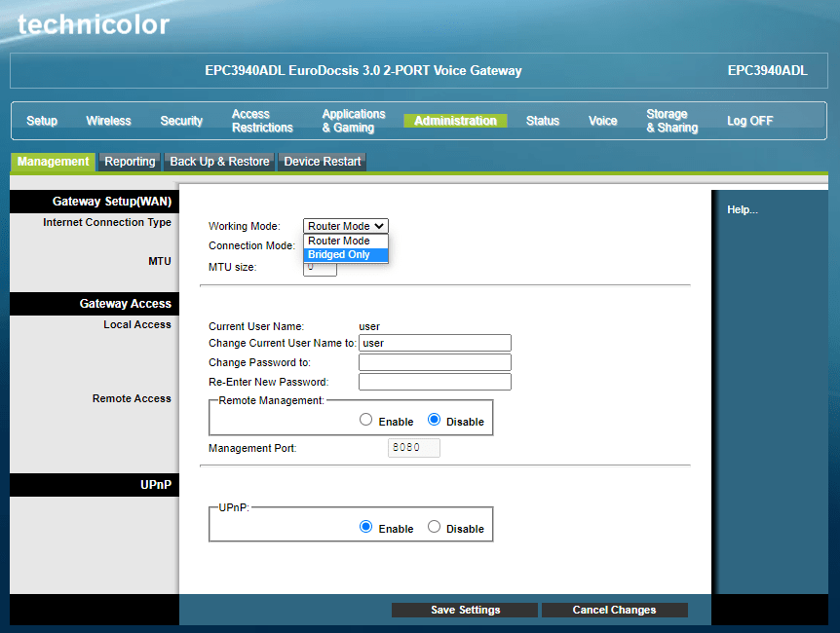Click the MTU sidebar label
Screen dimensions: 840x633
pyautogui.click(x=160, y=261)
